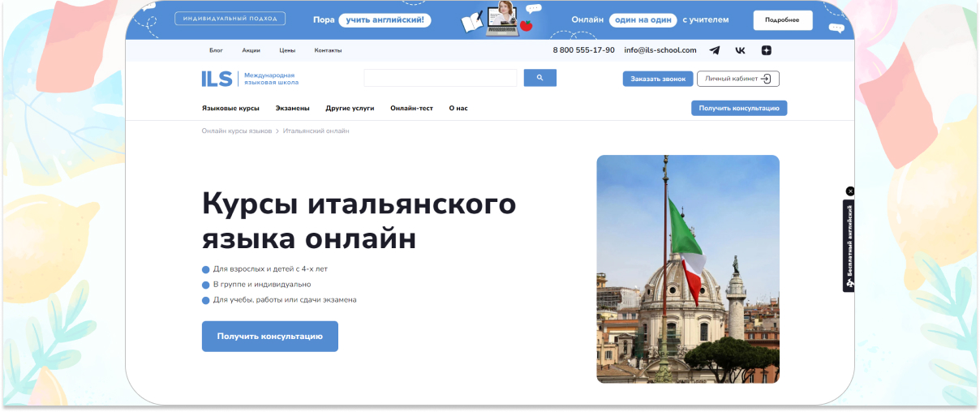This screenshot has height=412, width=980.
Task: Open the Telegram channel icon
Action: 714,50
